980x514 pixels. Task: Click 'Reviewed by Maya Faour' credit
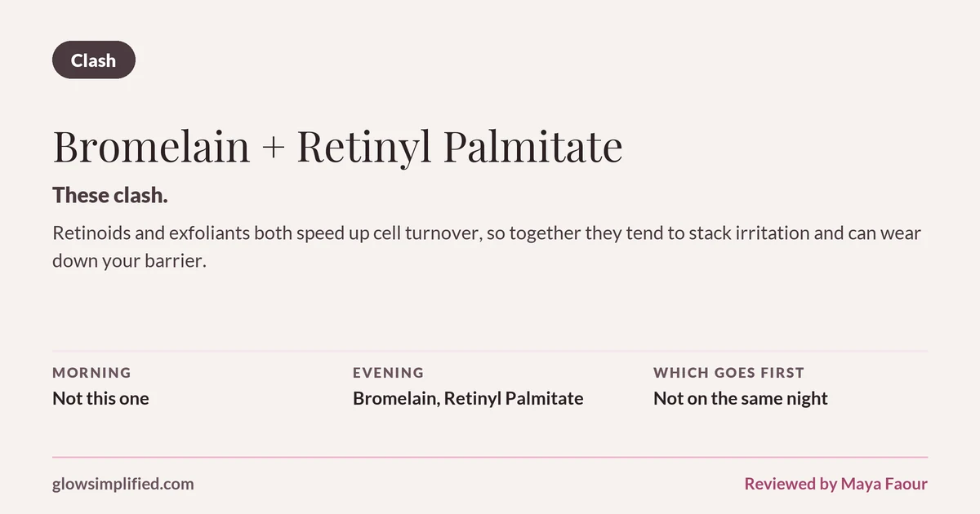[835, 484]
